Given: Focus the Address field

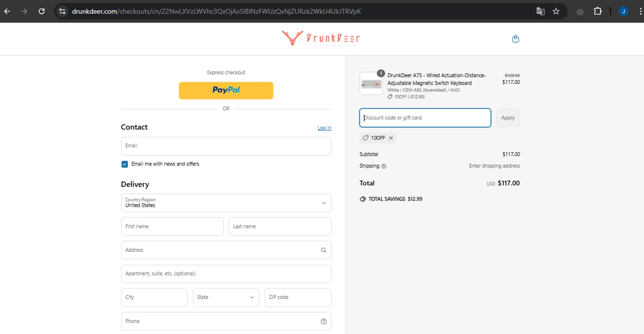Looking at the screenshot, I should point(226,250).
